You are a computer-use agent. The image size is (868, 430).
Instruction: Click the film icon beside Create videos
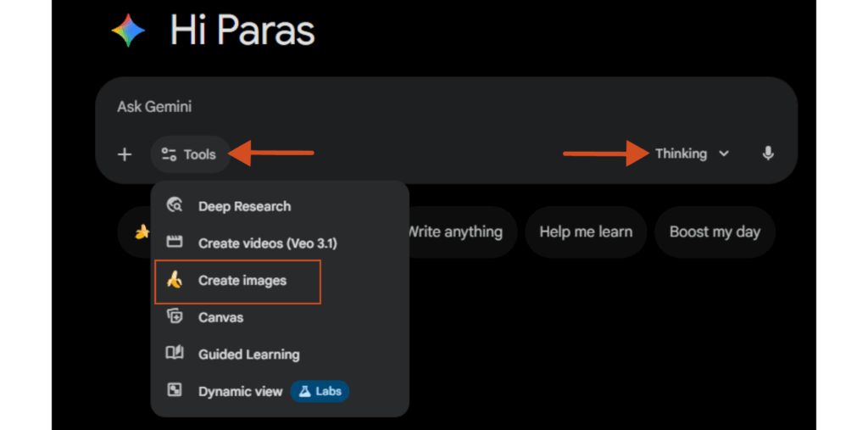point(175,243)
